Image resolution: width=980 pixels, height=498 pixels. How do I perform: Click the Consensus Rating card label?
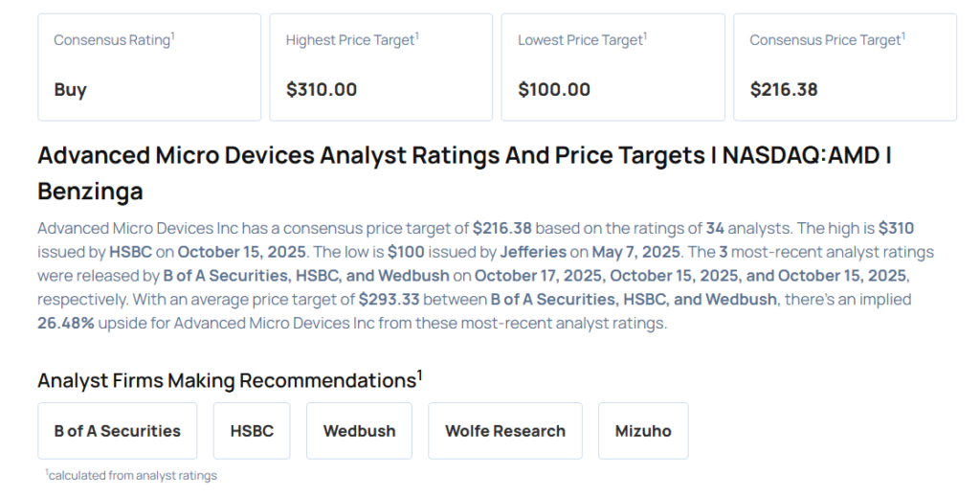pyautogui.click(x=112, y=40)
